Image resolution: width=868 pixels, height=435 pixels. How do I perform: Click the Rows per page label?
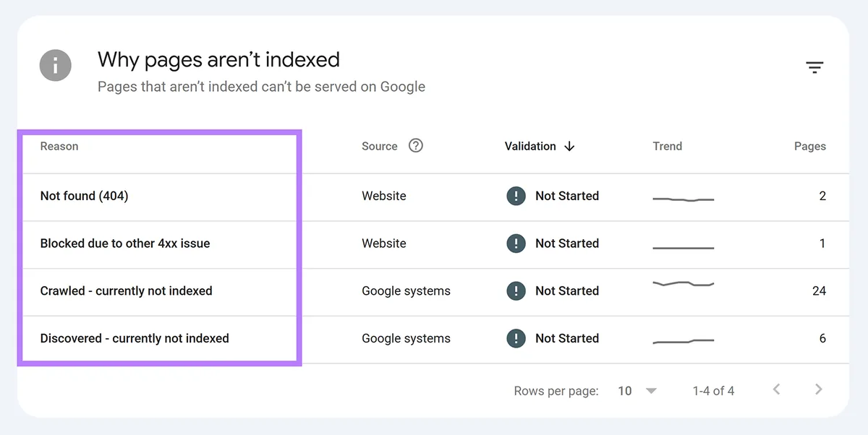(x=556, y=391)
